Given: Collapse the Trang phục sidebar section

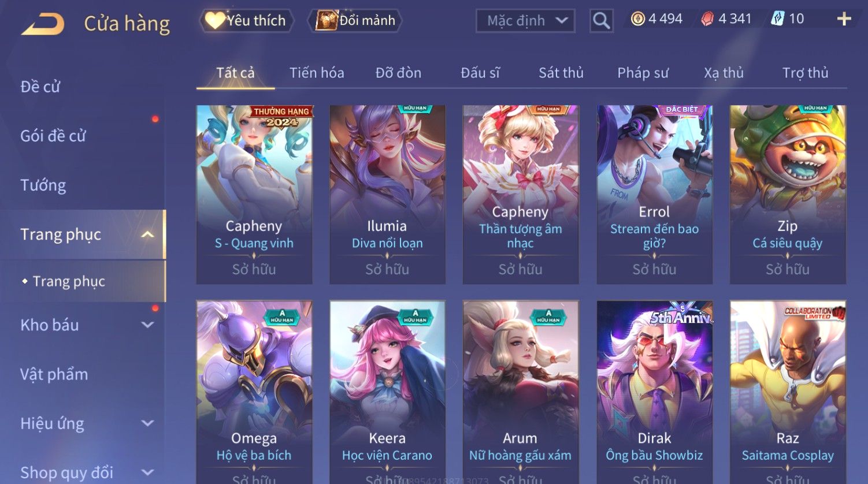Looking at the screenshot, I should 147,234.
